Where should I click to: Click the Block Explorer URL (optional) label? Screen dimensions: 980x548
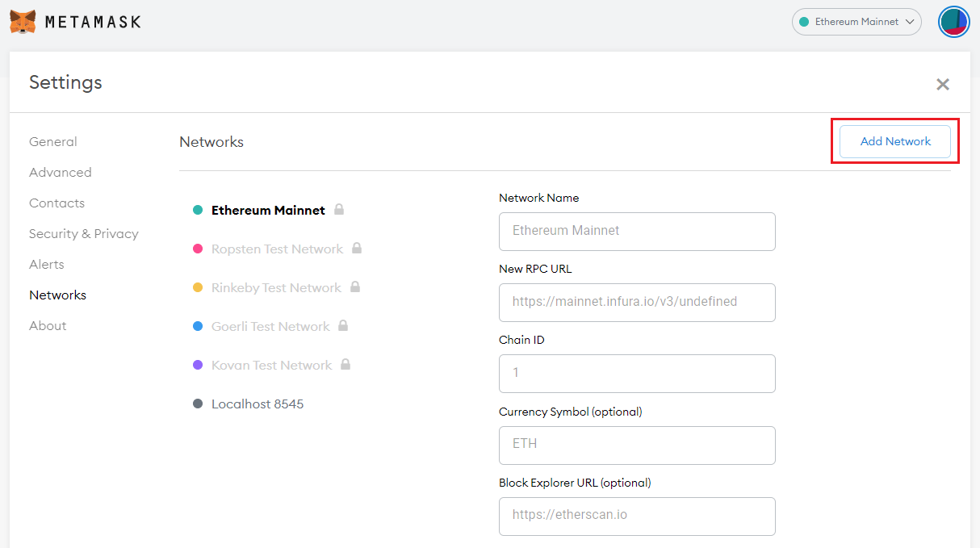point(575,483)
